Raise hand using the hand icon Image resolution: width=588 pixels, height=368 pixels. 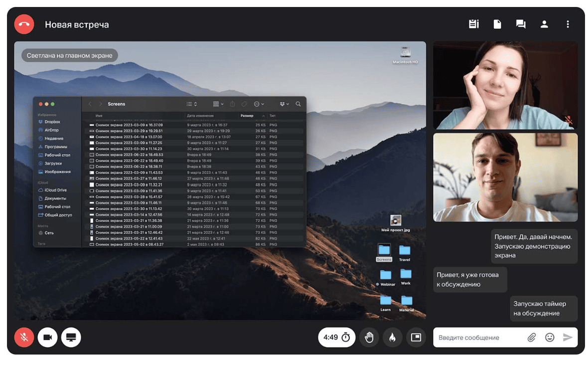pyautogui.click(x=369, y=338)
